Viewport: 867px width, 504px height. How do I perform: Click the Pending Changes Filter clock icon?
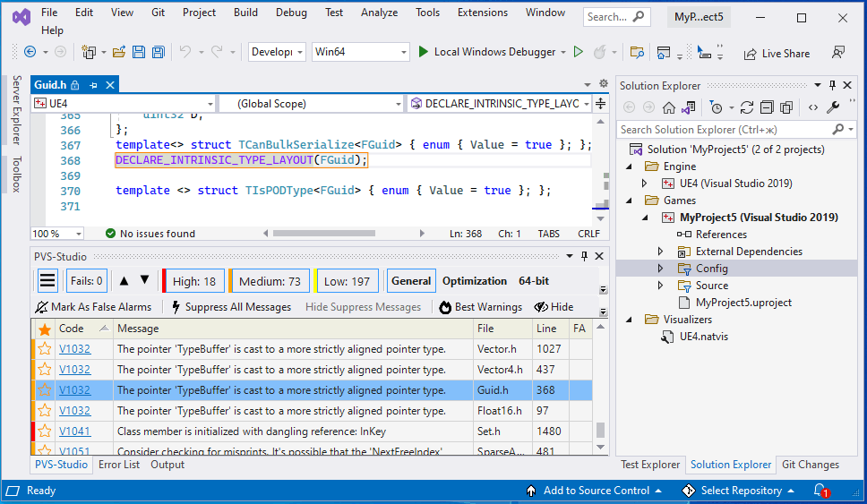tap(716, 107)
